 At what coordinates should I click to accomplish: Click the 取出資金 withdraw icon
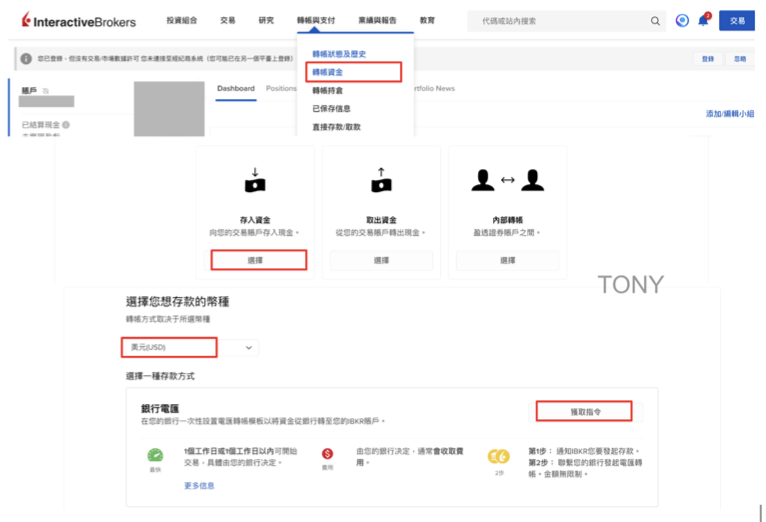tap(381, 180)
